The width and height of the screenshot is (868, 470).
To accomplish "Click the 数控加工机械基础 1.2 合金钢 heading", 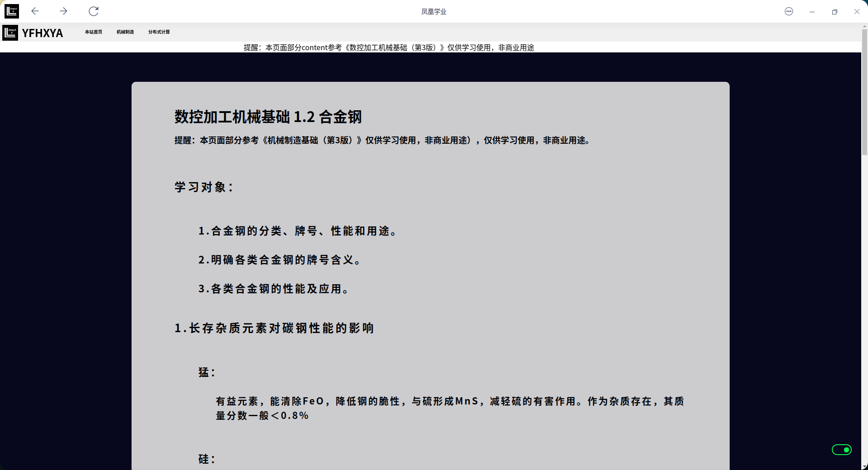I will click(x=268, y=117).
